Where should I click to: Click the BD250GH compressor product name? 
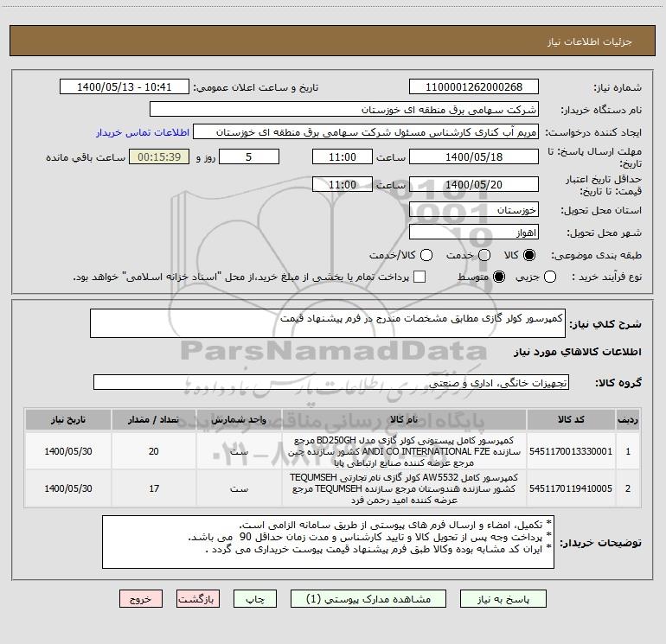(x=404, y=451)
